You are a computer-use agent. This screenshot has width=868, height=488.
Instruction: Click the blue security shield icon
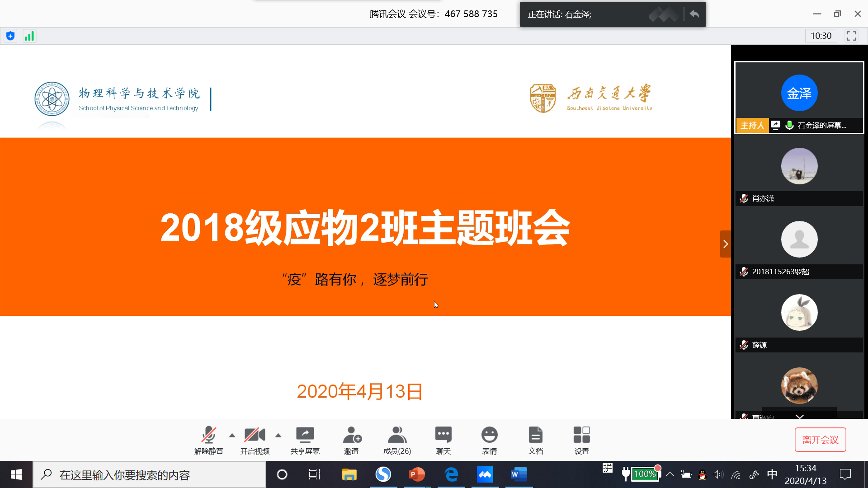tap(10, 36)
